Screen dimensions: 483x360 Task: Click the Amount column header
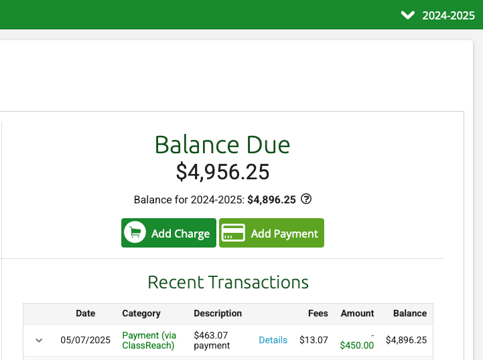tap(357, 313)
